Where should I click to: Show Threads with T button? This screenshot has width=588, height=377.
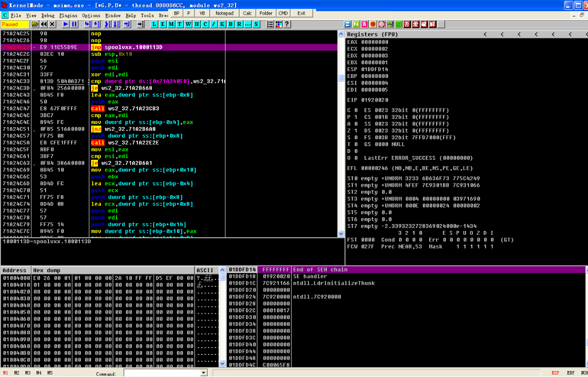(179, 24)
